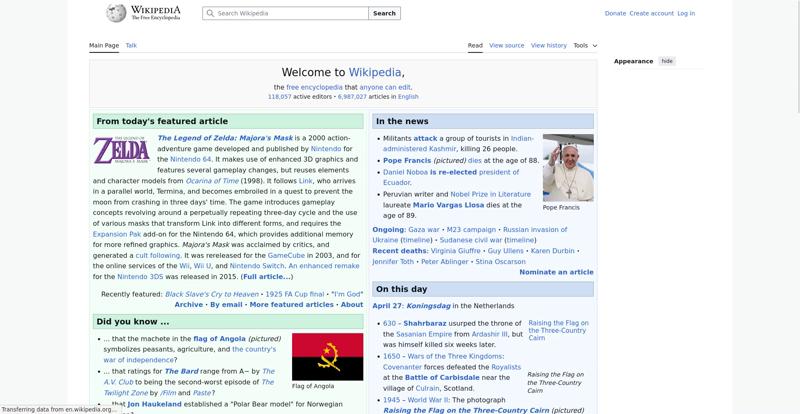Open the Shahrbaraz link

coord(424,323)
